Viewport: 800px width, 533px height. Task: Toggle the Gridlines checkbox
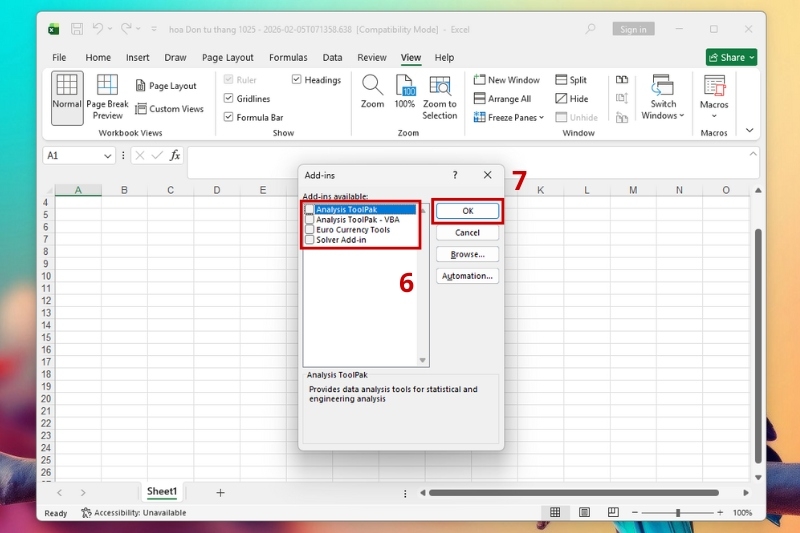click(x=229, y=98)
